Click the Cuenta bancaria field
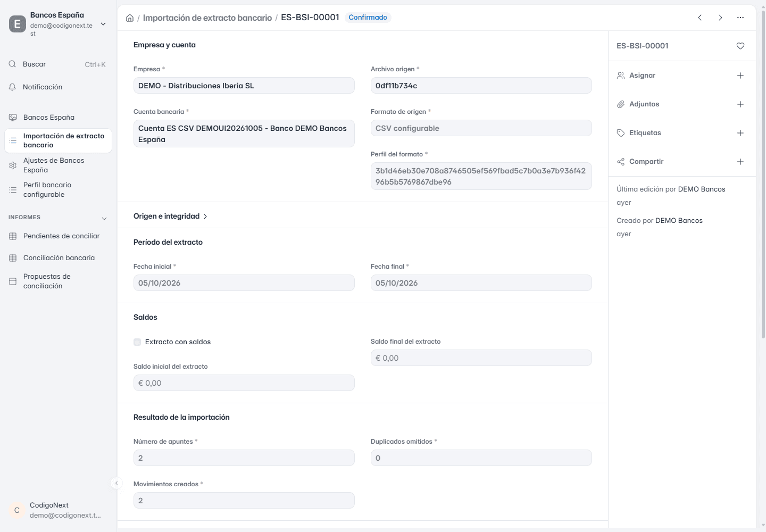766x532 pixels. [244, 134]
